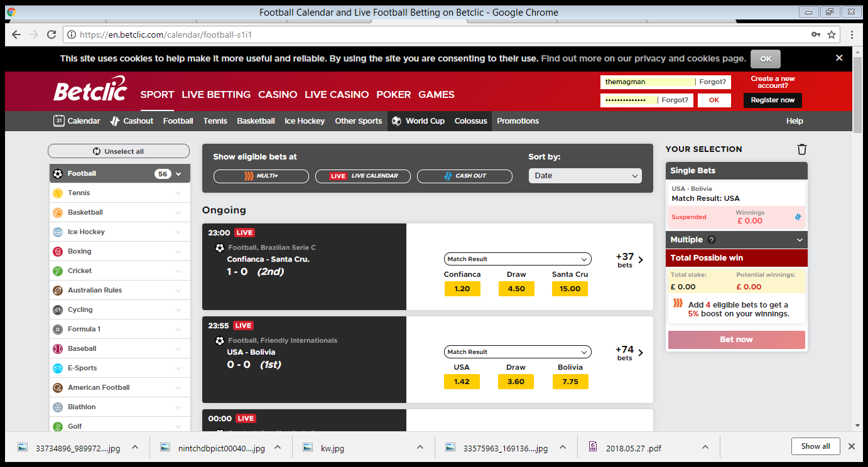Click the Basketball icon in sidebar
This screenshot has height=467, width=868.
pos(58,212)
